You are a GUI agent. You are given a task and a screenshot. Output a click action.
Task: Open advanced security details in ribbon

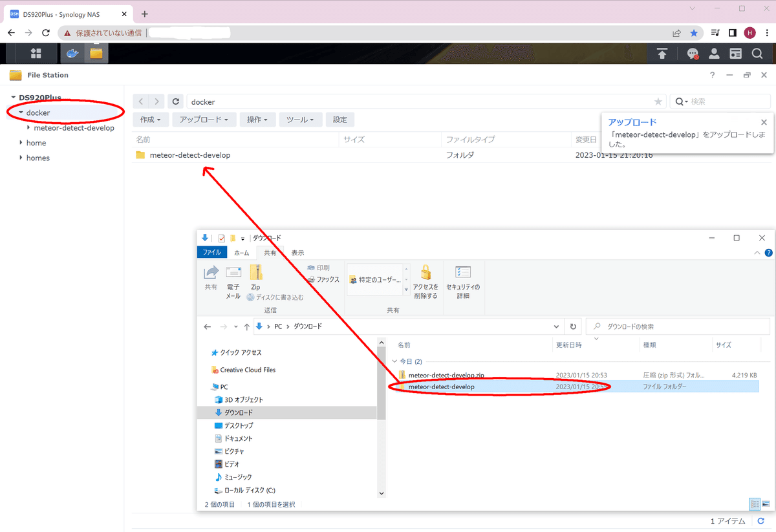[x=462, y=282]
